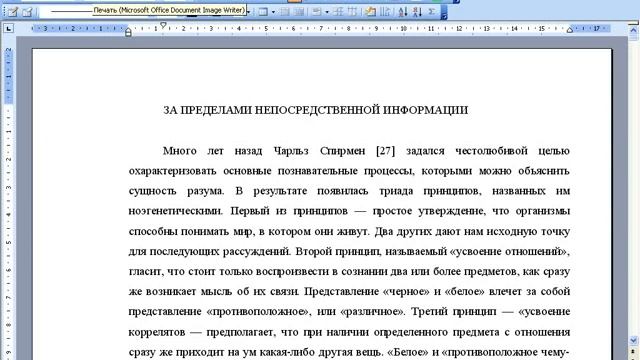Click the reference [27]
The height and width of the screenshot is (360, 640).
tap(386, 151)
